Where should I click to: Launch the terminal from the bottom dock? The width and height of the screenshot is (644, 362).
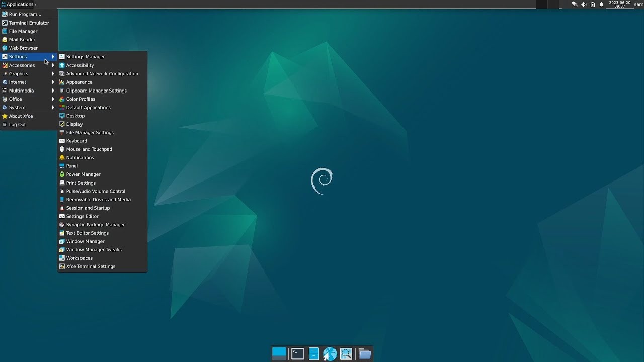298,353
